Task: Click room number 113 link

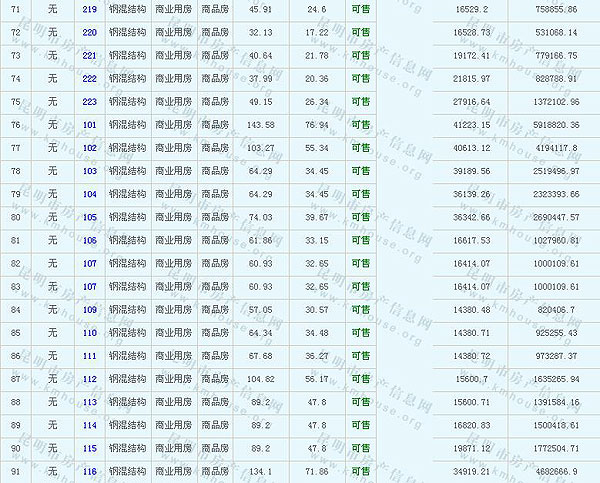Action: [x=90, y=401]
